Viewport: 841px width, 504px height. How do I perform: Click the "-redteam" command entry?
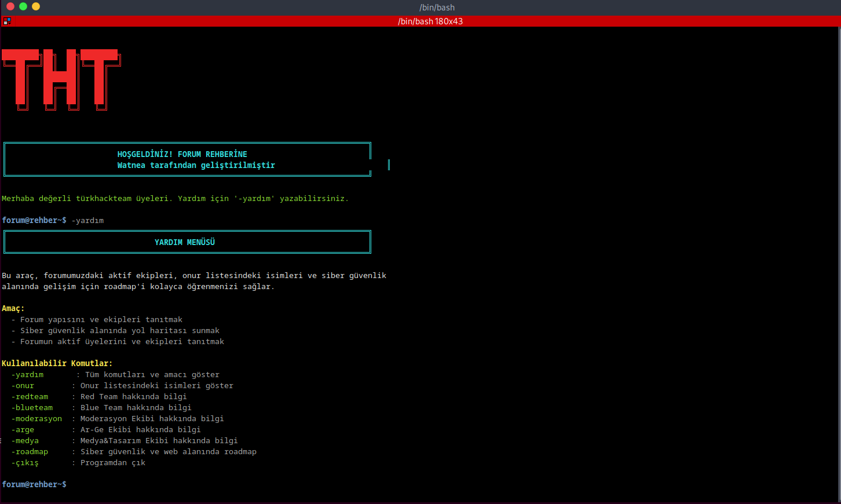tap(30, 396)
